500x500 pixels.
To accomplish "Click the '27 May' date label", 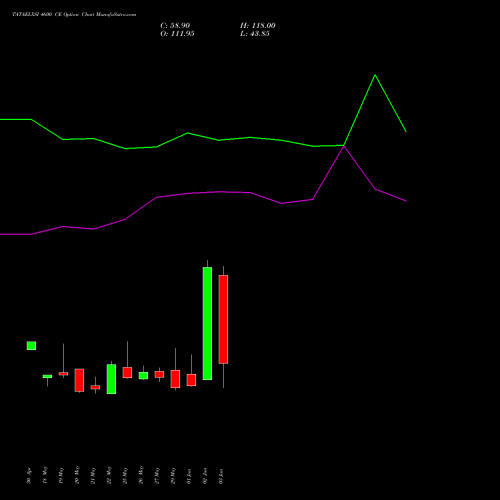I will [157, 475].
